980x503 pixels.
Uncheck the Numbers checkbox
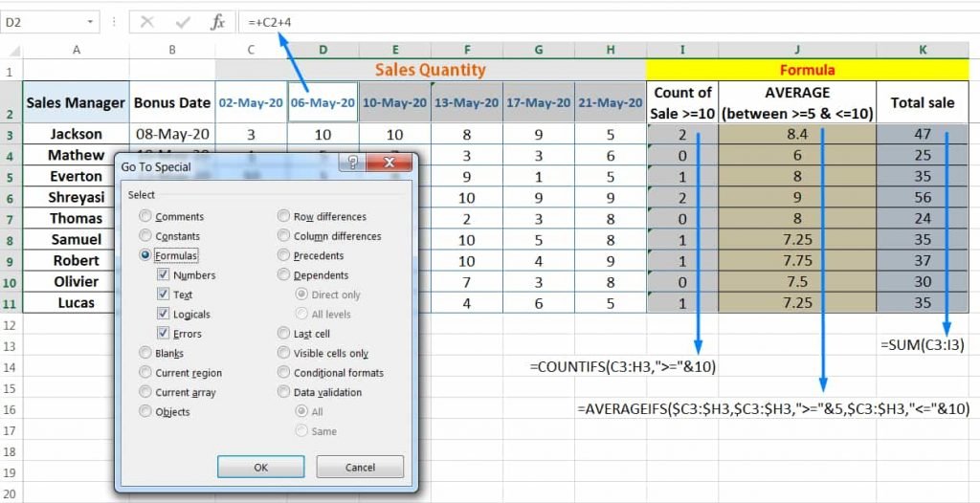[163, 275]
